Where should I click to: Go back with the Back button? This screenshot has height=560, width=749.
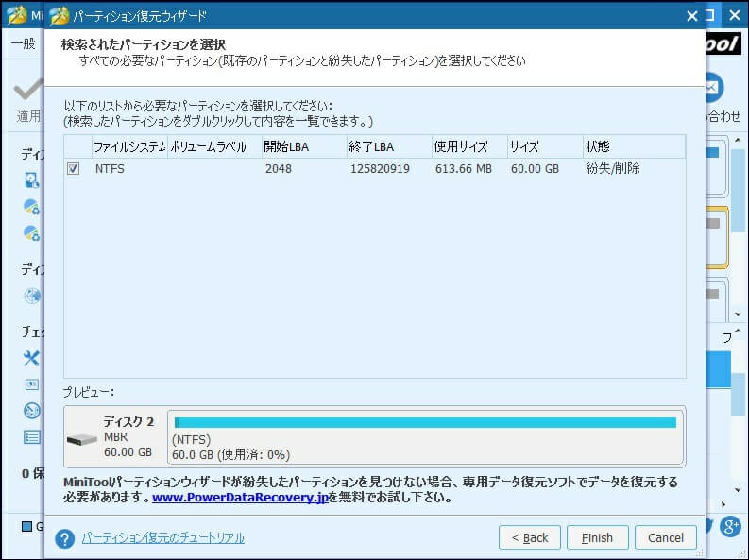point(529,537)
